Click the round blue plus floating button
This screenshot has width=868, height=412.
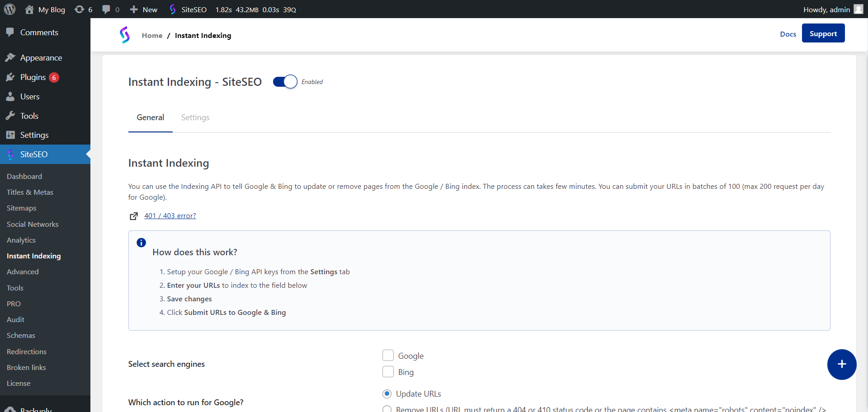pyautogui.click(x=842, y=364)
